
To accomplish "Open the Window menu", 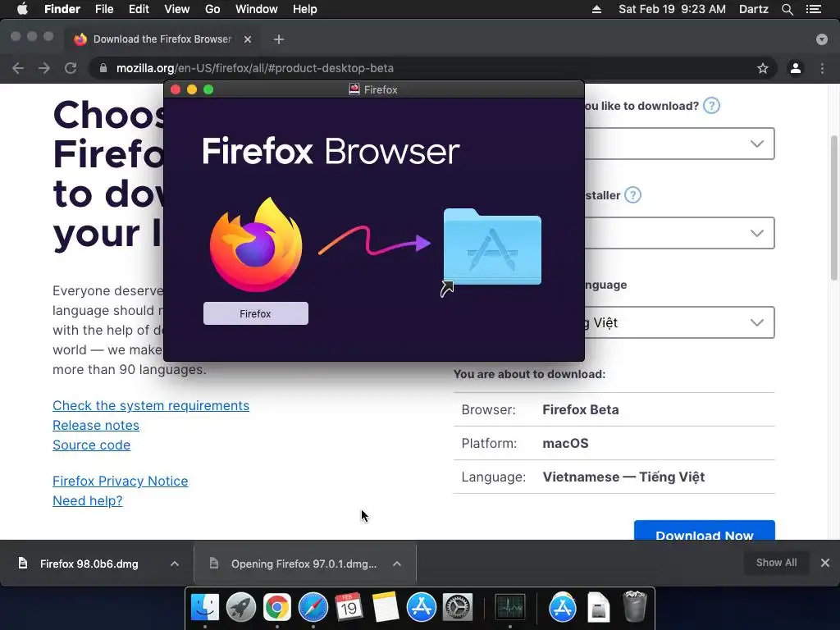I will [257, 9].
